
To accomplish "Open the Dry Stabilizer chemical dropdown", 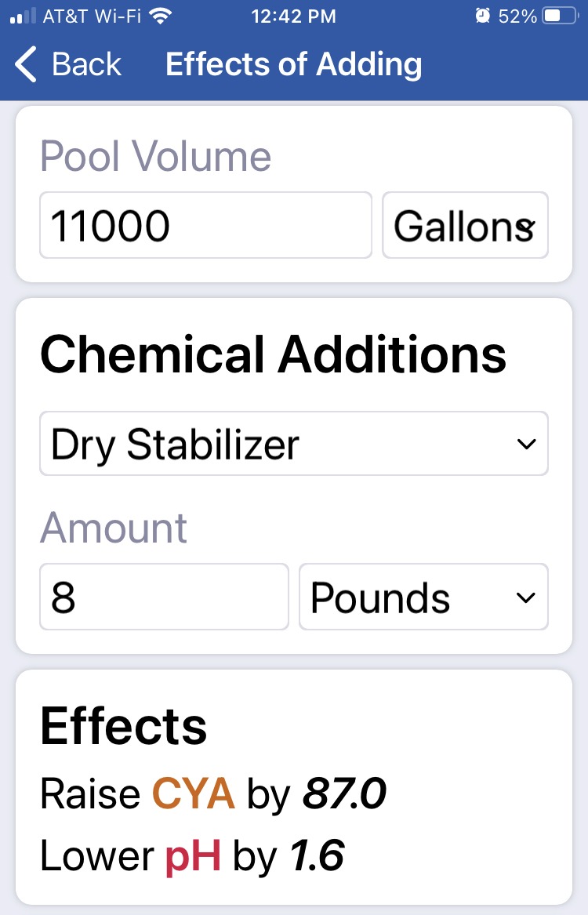I will coord(294,444).
